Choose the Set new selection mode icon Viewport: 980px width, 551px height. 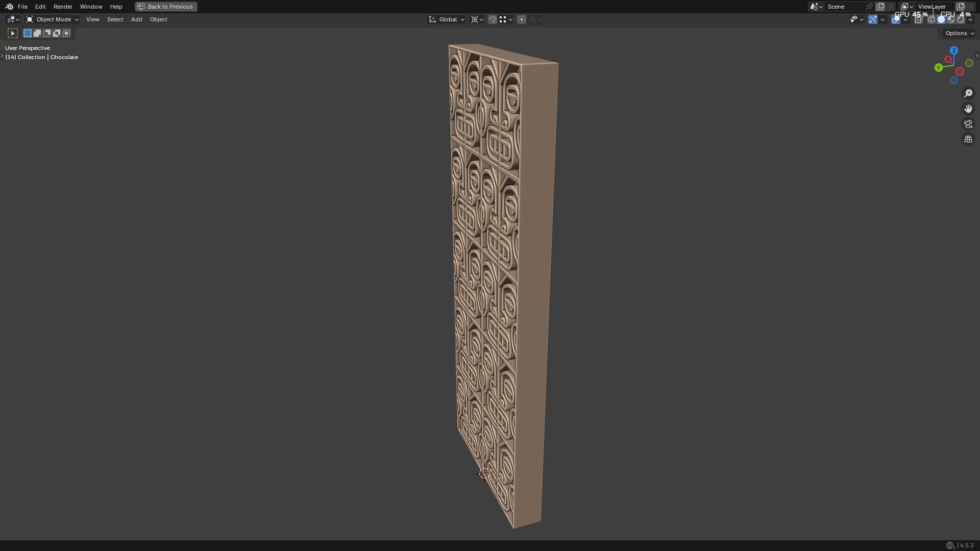coord(28,33)
